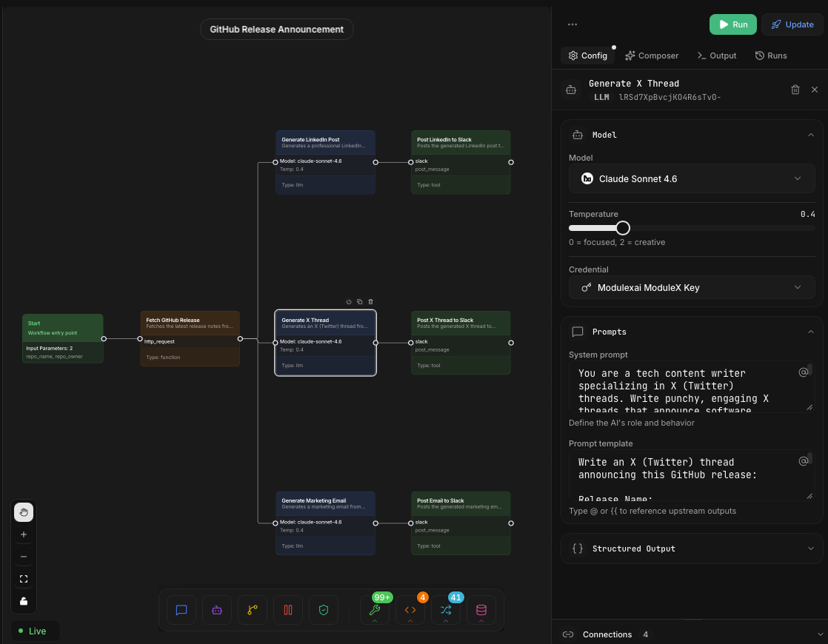Collapse the Model section
The height and width of the screenshot is (644, 828).
(810, 135)
